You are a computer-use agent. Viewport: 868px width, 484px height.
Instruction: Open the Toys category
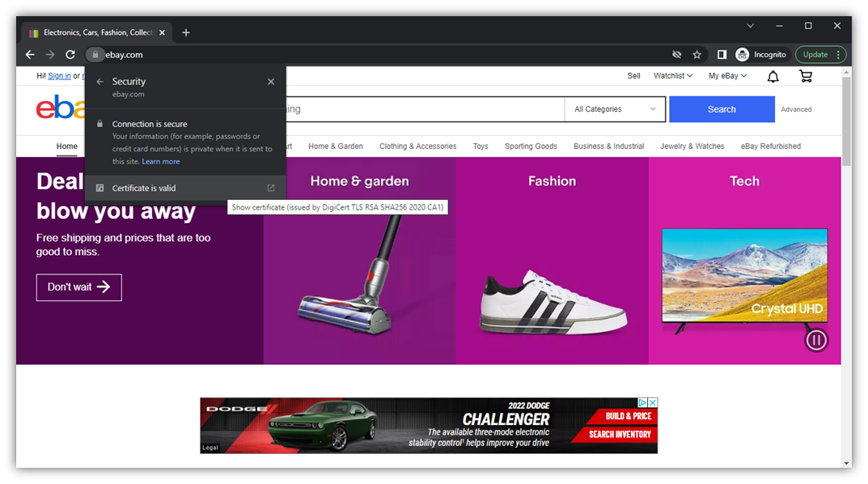tap(481, 146)
